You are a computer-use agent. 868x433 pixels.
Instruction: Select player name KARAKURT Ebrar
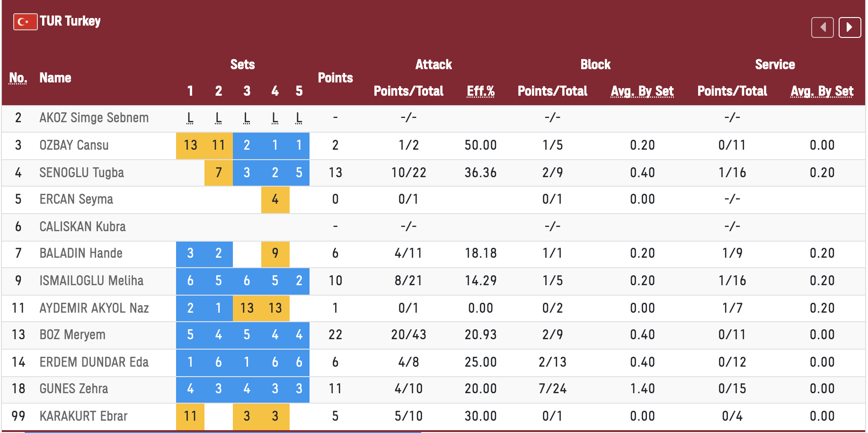point(83,416)
